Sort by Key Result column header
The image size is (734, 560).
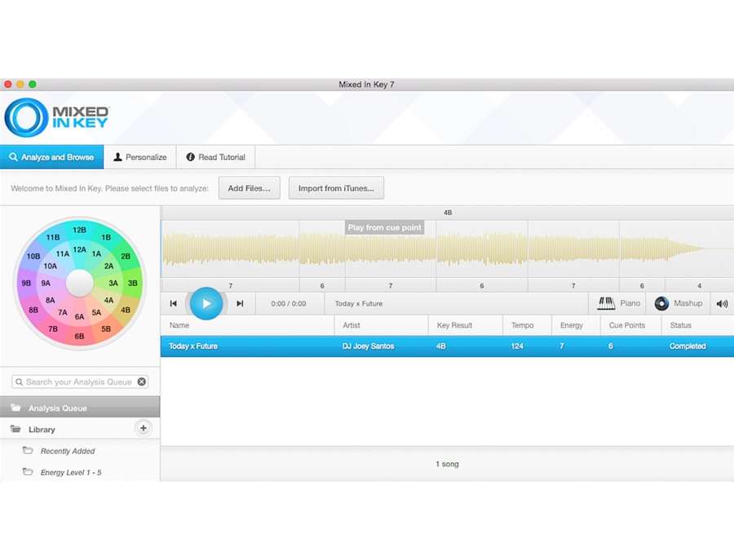pyautogui.click(x=466, y=325)
